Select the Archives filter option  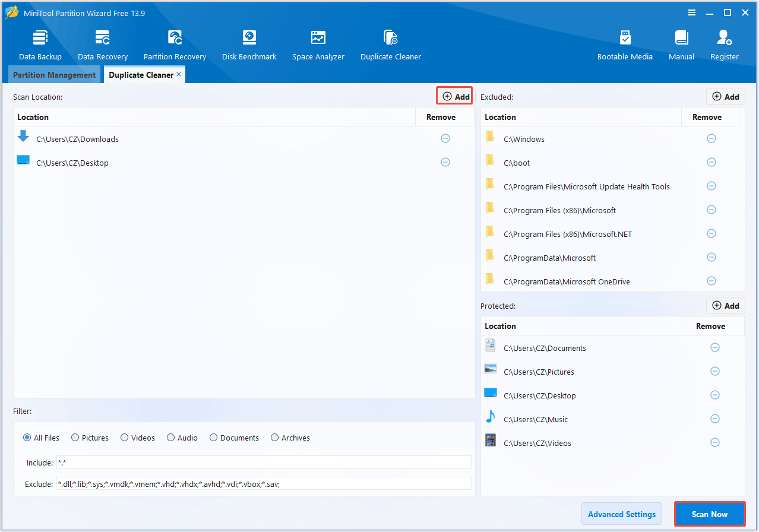(290, 438)
